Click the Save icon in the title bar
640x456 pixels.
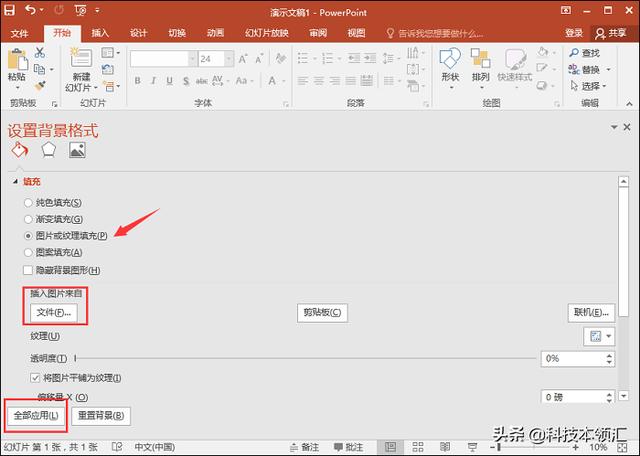12,10
